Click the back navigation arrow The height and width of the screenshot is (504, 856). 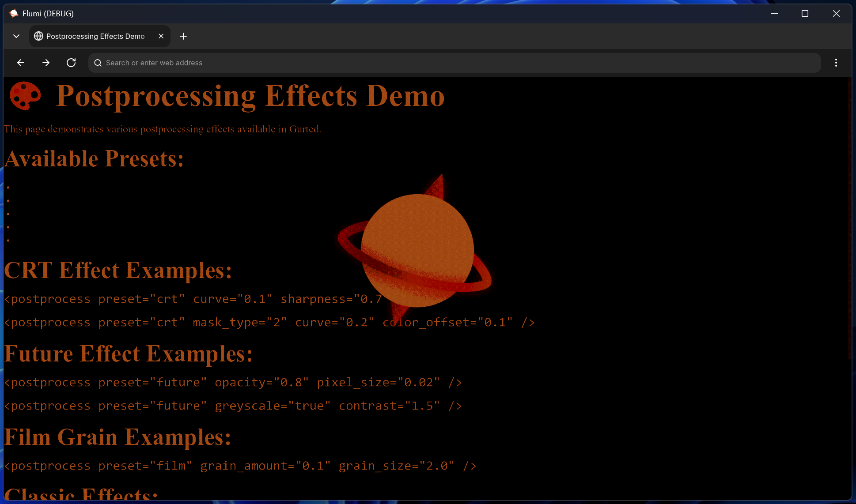20,63
